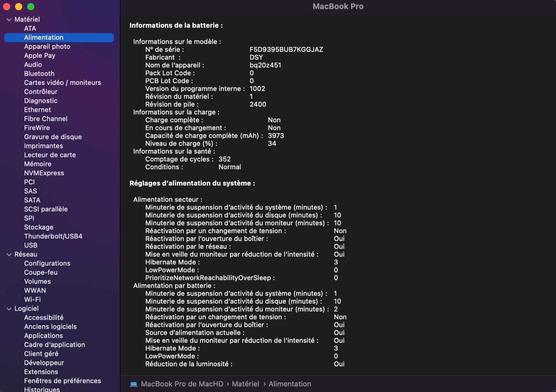Select NVMExpress in the sidebar
Viewport: 556px width, 392px height.
click(44, 173)
